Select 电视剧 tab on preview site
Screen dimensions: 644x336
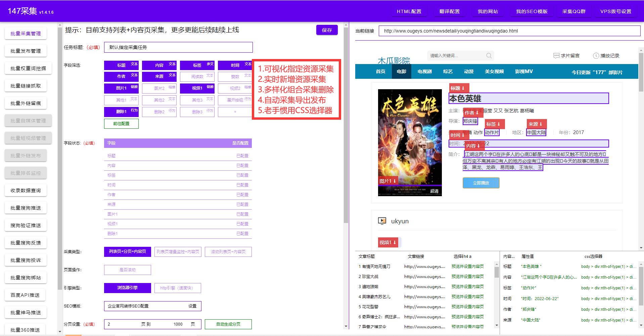tap(424, 71)
